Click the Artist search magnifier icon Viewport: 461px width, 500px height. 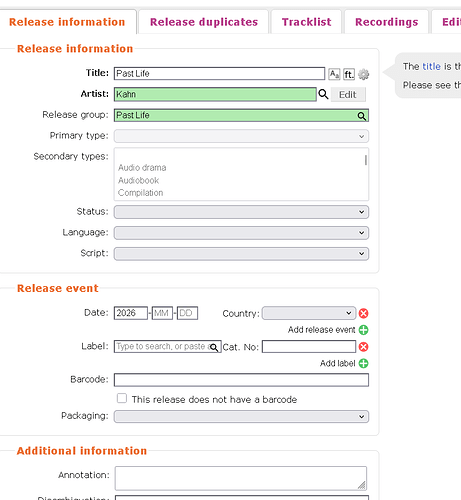point(323,94)
